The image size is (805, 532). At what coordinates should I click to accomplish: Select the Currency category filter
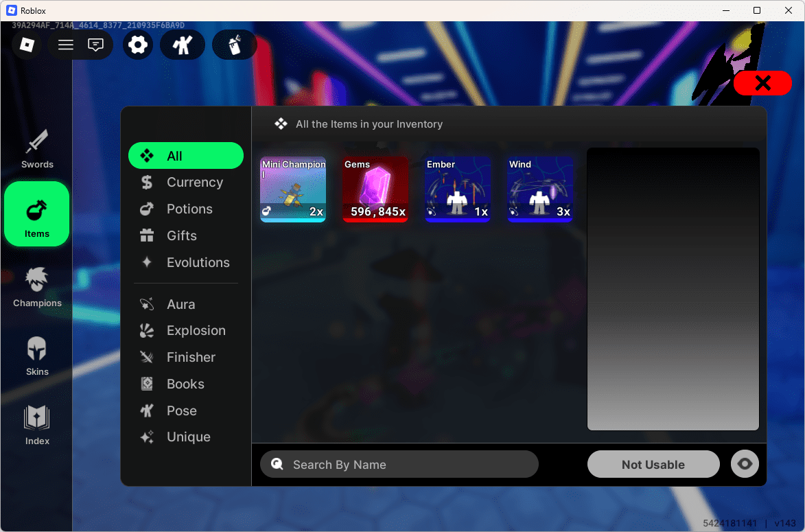[194, 183]
